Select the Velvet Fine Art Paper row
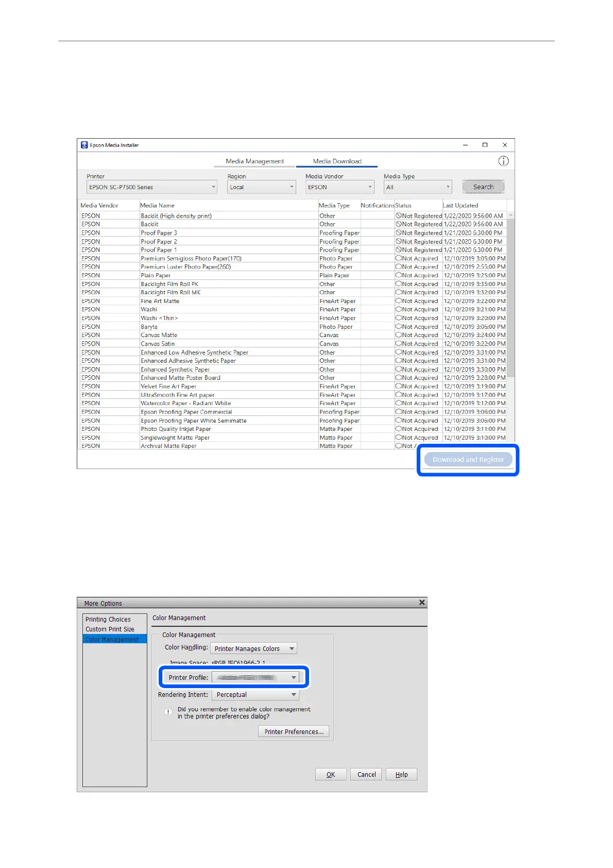The height and width of the screenshot is (868, 613). coord(293,387)
